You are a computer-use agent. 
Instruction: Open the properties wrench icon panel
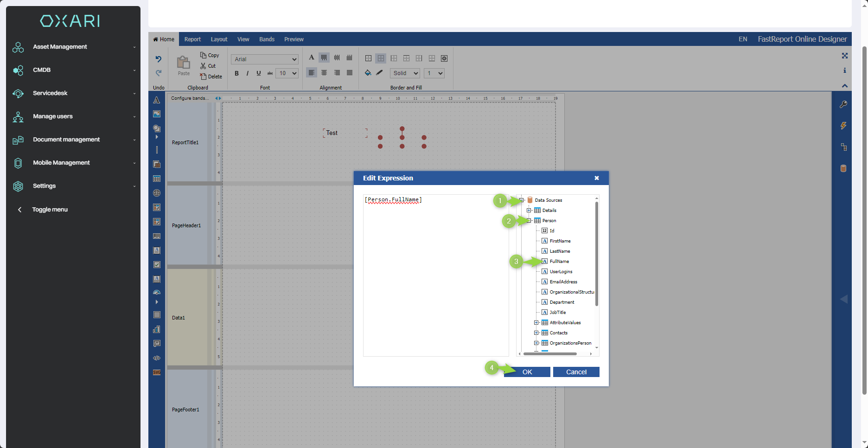tap(843, 104)
